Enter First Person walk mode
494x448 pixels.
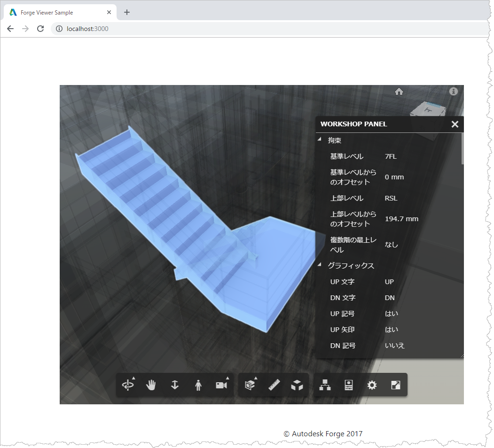[198, 385]
